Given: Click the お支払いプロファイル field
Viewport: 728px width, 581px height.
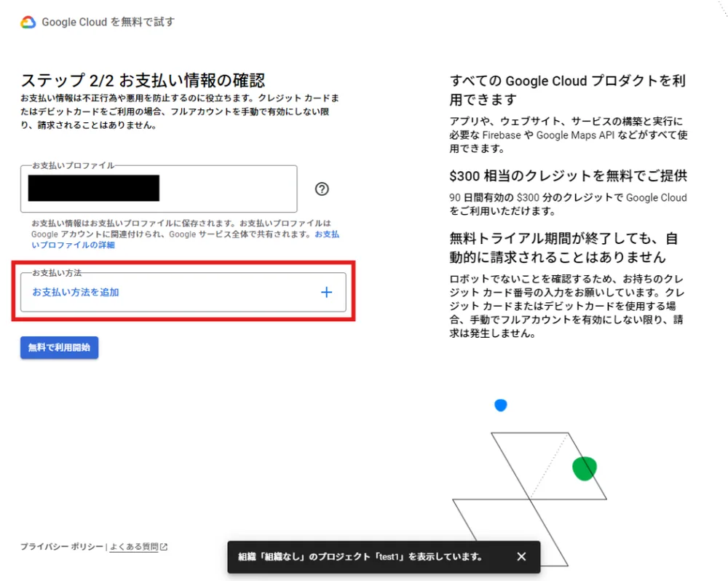Looking at the screenshot, I should pyautogui.click(x=159, y=189).
